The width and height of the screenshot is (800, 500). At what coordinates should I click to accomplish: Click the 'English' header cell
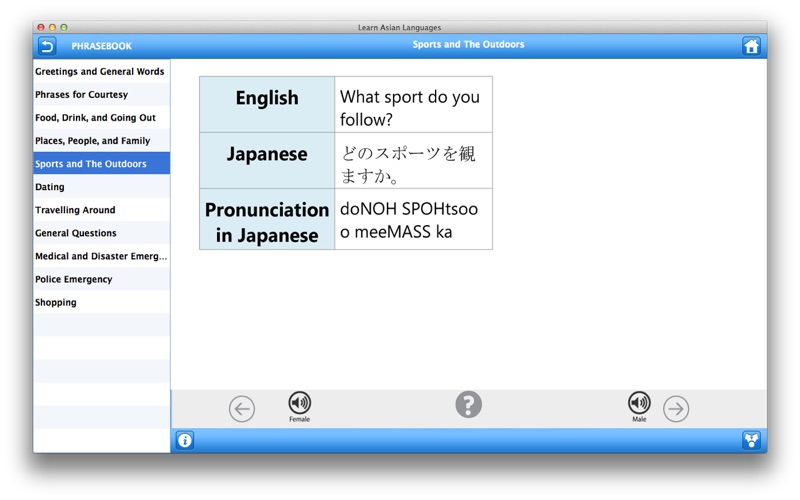[267, 105]
